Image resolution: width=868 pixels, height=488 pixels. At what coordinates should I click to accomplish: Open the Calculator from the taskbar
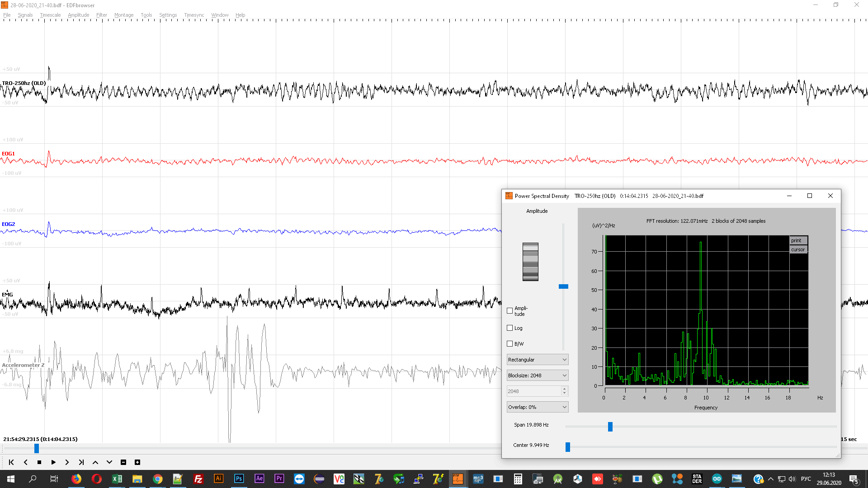coord(518,479)
